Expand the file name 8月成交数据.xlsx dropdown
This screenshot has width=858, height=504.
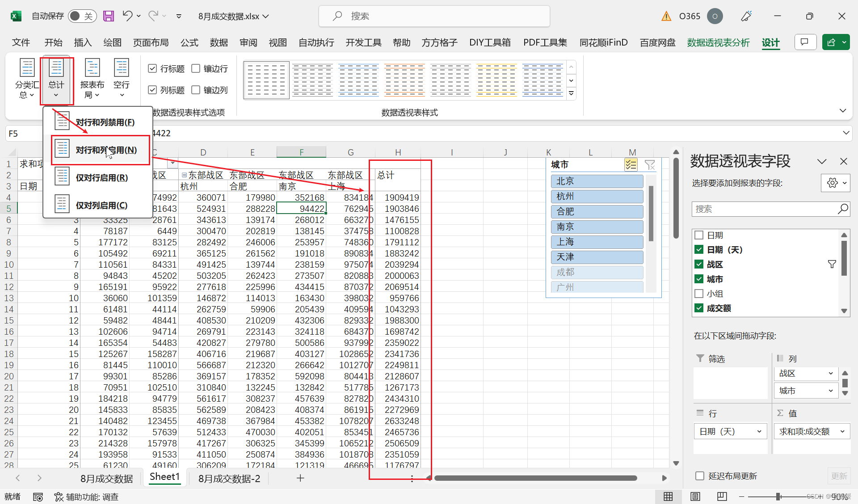coord(266,16)
